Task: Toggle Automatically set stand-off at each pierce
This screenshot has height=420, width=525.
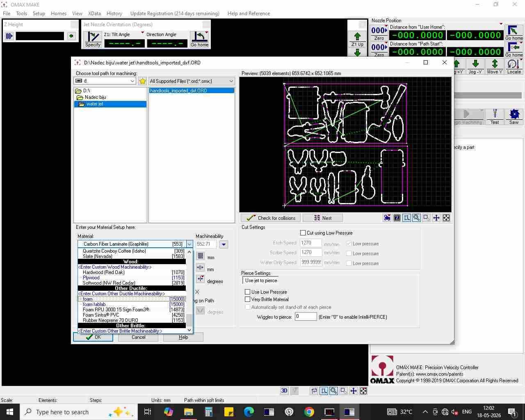Action: 247,307
